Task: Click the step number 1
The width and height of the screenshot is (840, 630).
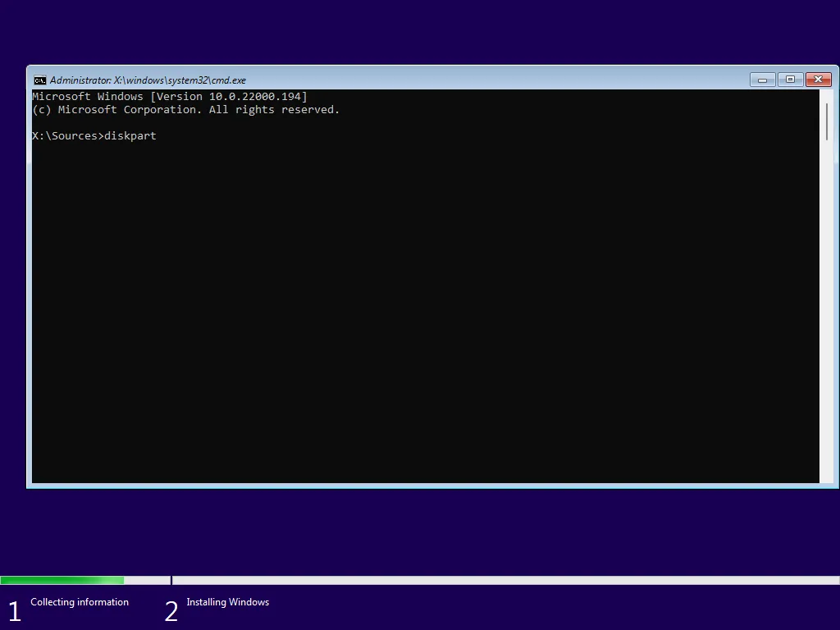Action: click(14, 609)
